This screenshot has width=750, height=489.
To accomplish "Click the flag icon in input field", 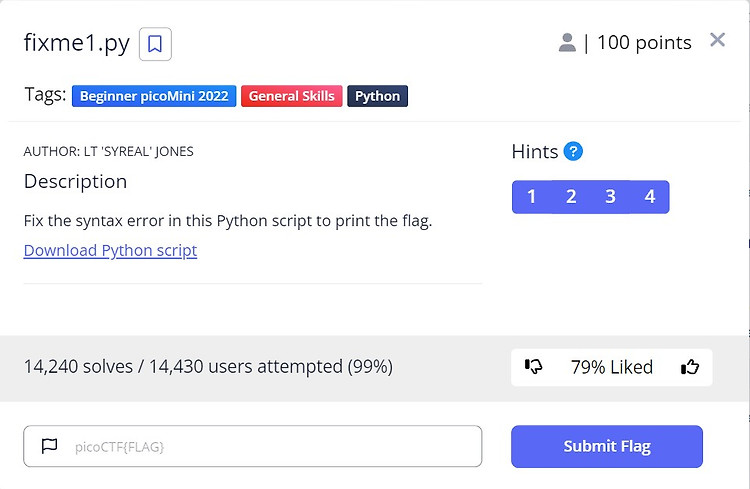I will (x=49, y=446).
